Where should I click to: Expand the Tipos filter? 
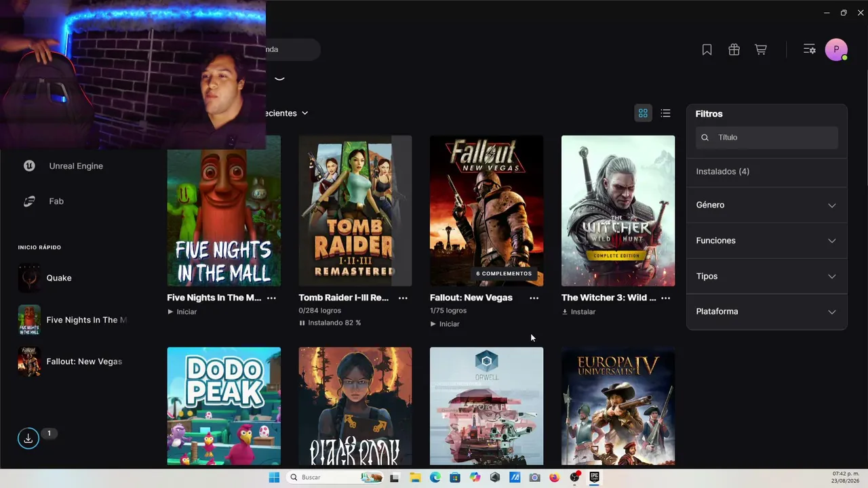[x=767, y=276]
